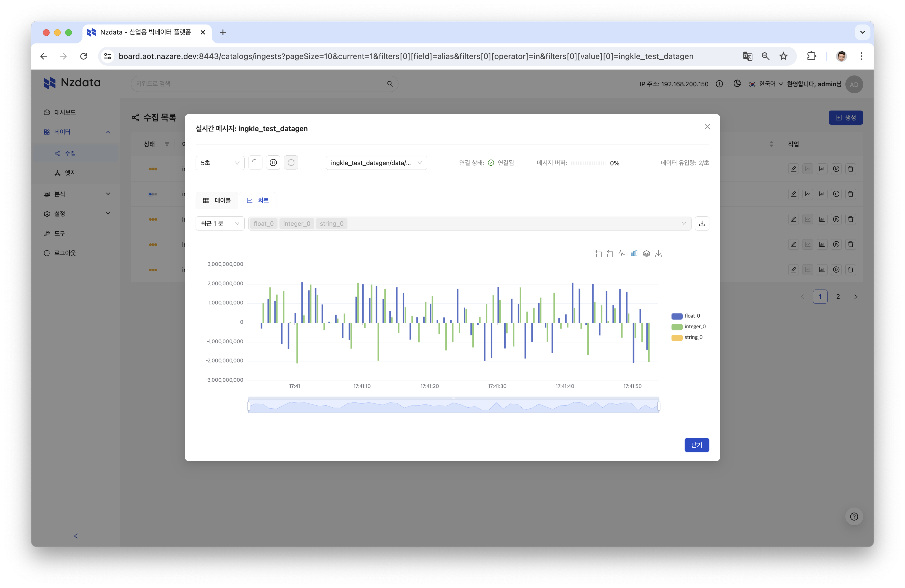The image size is (905, 588).
Task: Click the pause icon in the ingest list action column
Action: [x=836, y=194]
